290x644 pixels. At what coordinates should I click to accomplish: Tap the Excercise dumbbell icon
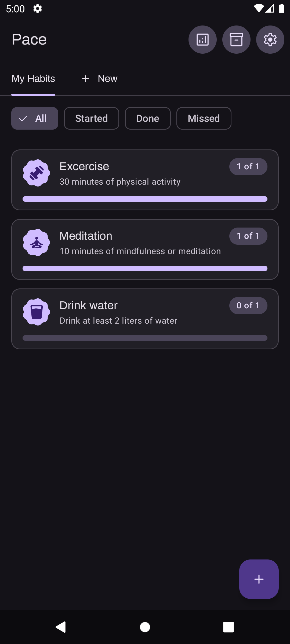pyautogui.click(x=37, y=173)
